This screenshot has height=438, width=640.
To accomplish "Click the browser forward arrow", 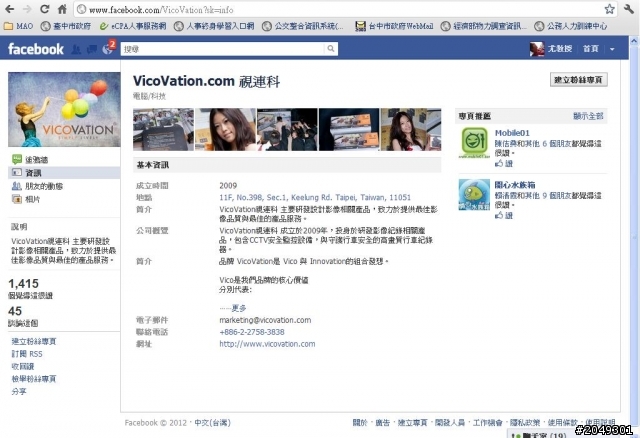I will pos(27,9).
